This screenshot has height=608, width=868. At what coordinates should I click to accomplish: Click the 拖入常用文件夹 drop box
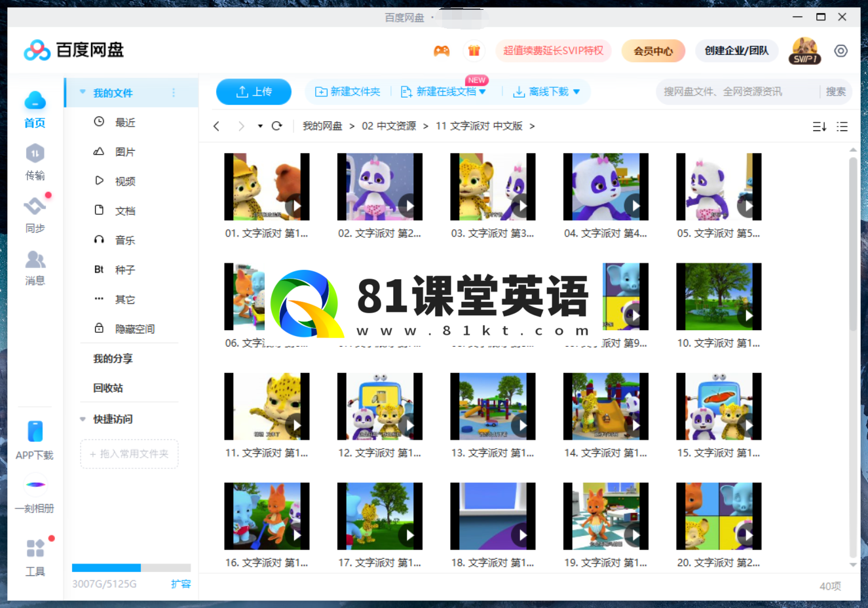pos(129,454)
